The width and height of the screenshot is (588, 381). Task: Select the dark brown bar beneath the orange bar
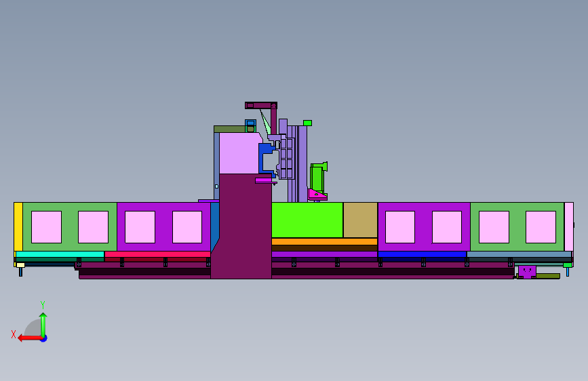click(324, 248)
